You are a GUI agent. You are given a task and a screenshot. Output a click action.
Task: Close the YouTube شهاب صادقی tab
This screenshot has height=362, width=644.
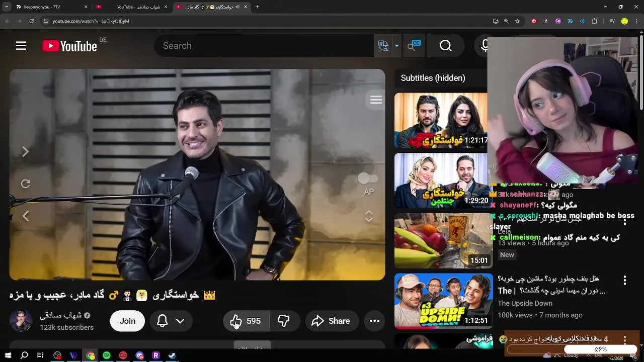(166, 7)
